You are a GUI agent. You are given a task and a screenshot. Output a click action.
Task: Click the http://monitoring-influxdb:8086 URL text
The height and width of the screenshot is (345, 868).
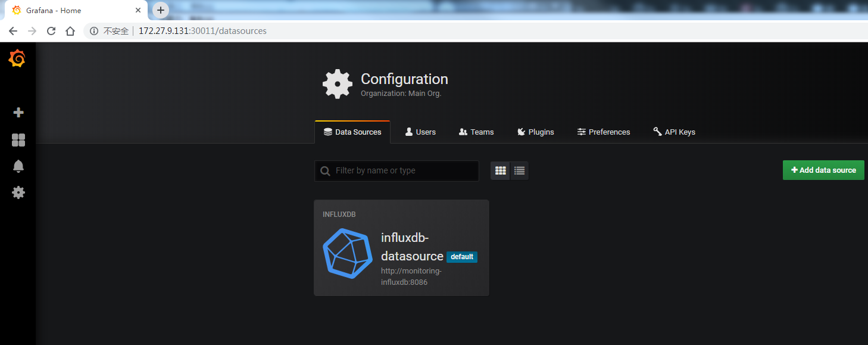(411, 276)
